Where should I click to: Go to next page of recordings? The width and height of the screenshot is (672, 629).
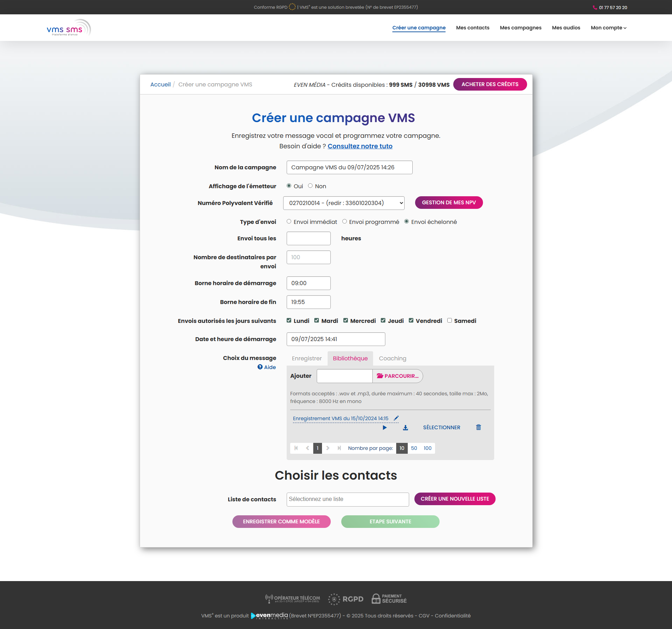(x=328, y=448)
